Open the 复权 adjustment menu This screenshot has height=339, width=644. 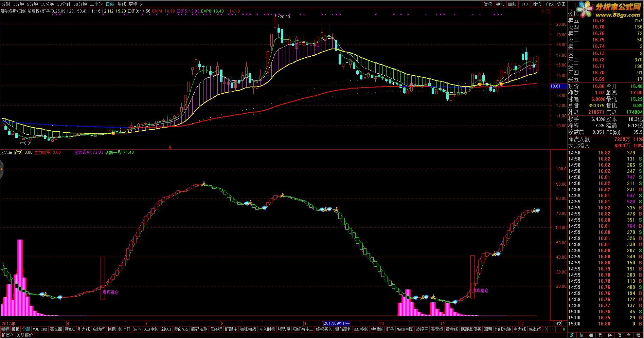pyautogui.click(x=488, y=4)
